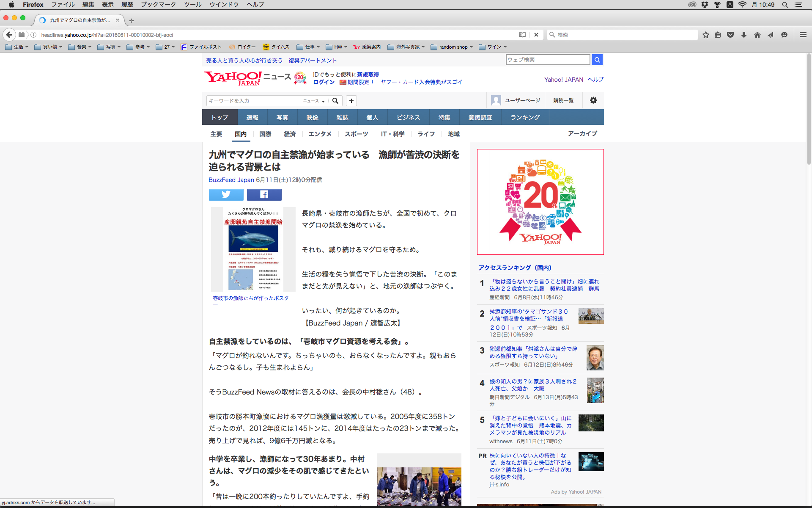Screen dimensions: 812x508
Task: Click the plus icon beside keyword search
Action: pos(351,101)
